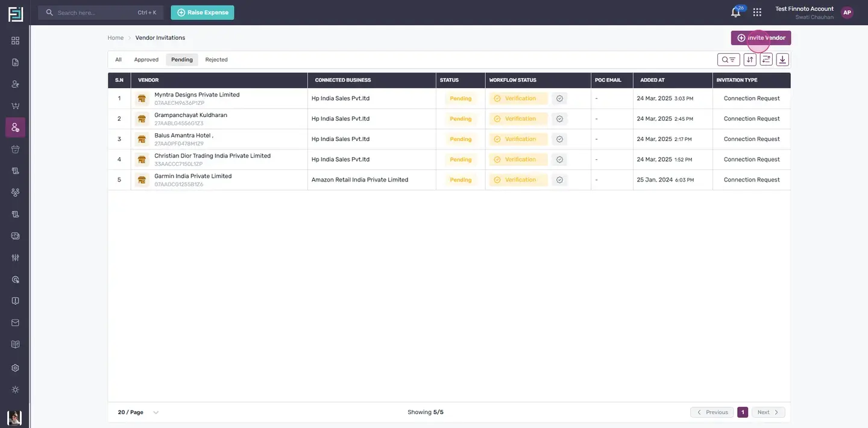The height and width of the screenshot is (428, 868).
Task: Open the open-book icon in sidebar
Action: (15, 344)
